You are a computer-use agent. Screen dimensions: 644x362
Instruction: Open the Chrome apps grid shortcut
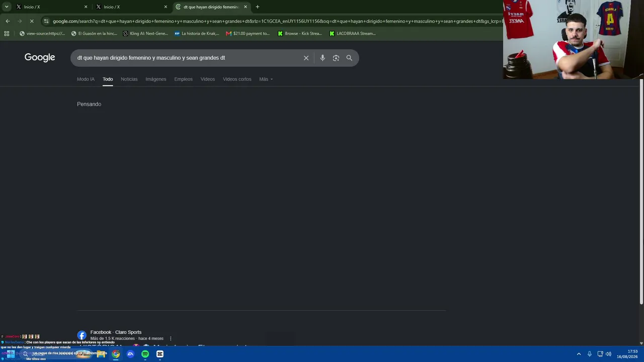click(x=7, y=34)
